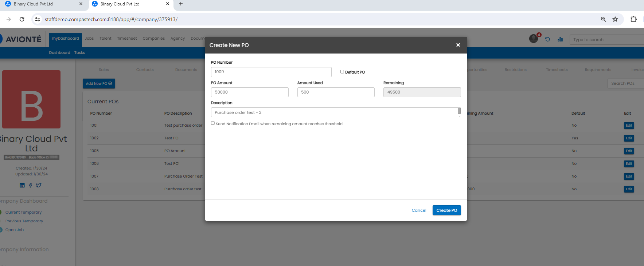Click the history refresh icon in header
The height and width of the screenshot is (266, 644).
tap(547, 39)
